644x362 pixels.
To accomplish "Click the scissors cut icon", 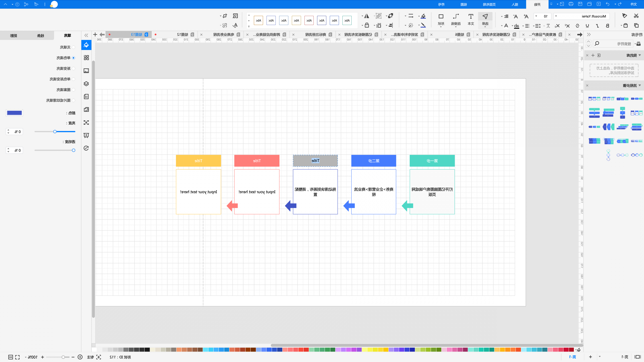I will tap(636, 16).
